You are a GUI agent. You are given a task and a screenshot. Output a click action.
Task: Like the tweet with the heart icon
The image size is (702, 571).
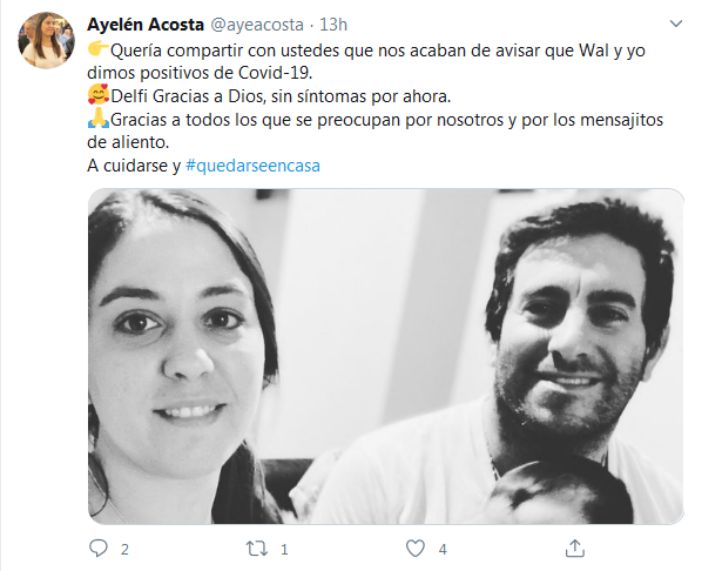(x=415, y=548)
